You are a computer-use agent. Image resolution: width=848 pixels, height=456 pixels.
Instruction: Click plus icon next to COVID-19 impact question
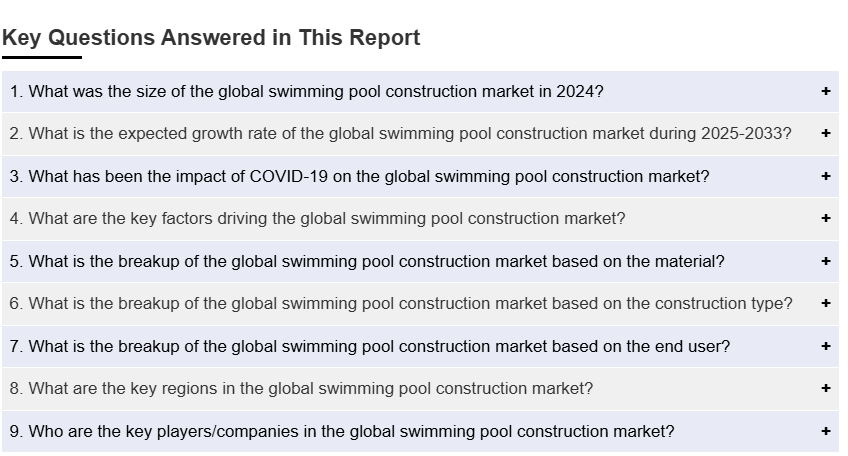coord(825,176)
